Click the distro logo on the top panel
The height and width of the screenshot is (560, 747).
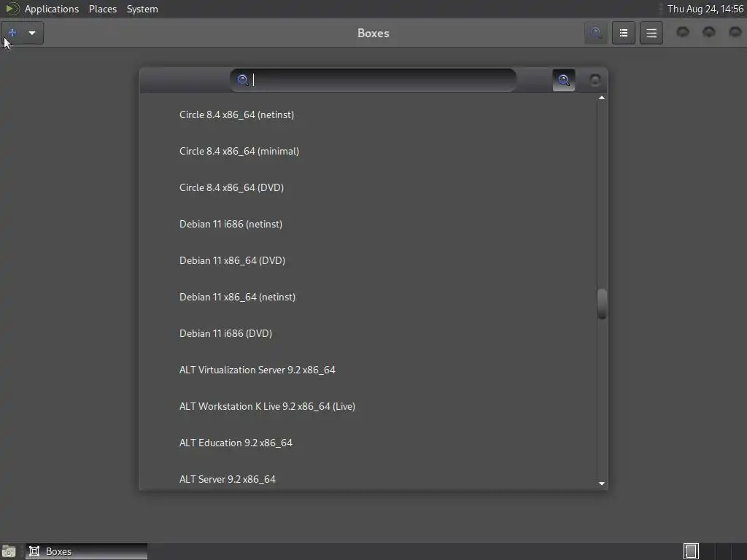click(12, 9)
